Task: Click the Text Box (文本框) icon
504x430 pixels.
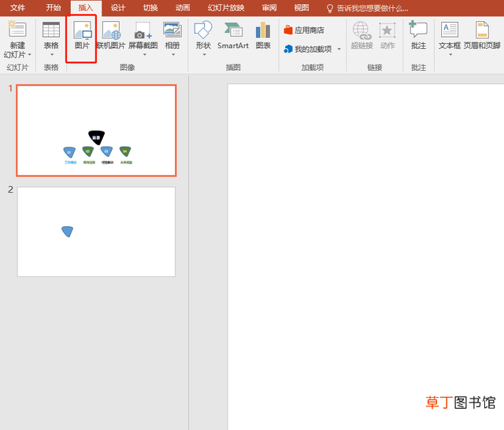Action: coord(450,30)
